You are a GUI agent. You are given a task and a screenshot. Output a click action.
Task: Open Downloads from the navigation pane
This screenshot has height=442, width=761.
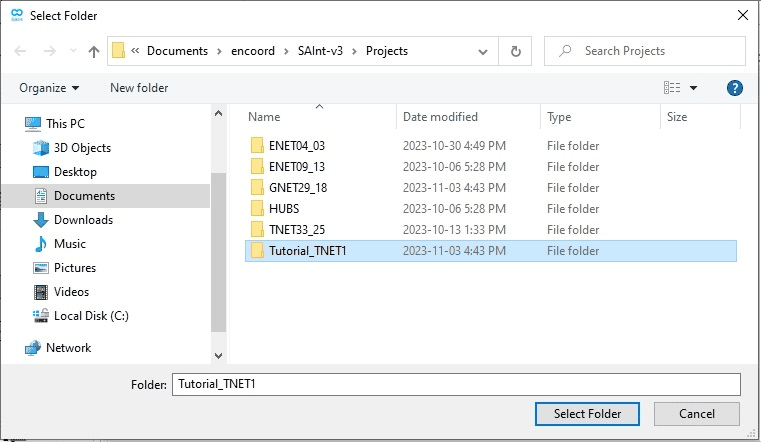(83, 220)
